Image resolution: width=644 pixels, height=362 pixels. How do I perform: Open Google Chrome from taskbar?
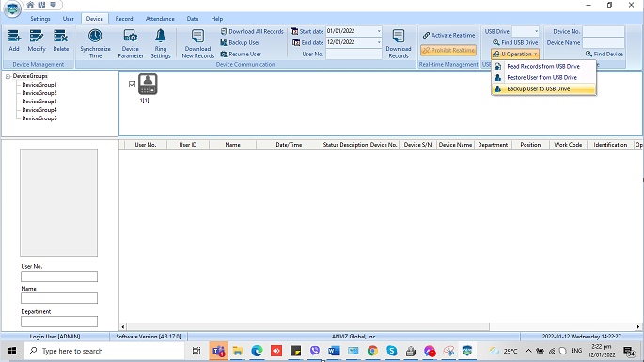tap(372, 351)
